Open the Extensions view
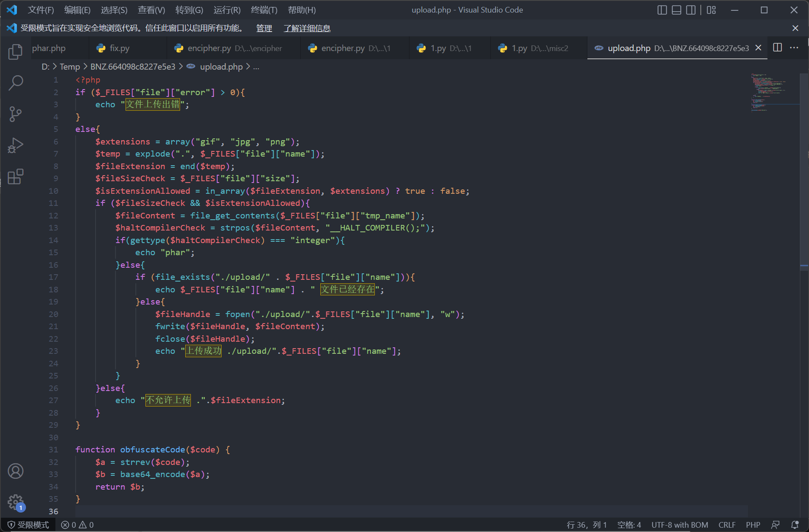The width and height of the screenshot is (809, 532). (16, 176)
